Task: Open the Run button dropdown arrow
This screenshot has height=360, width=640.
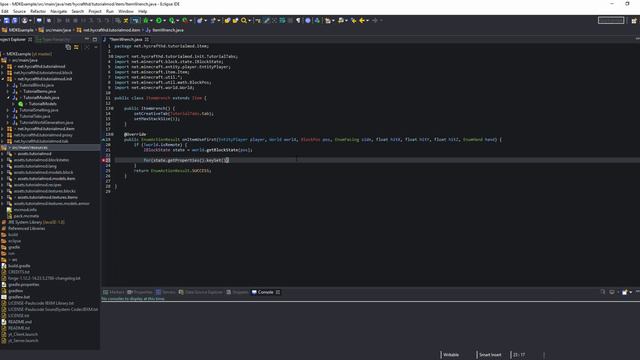Action: (x=164, y=20)
